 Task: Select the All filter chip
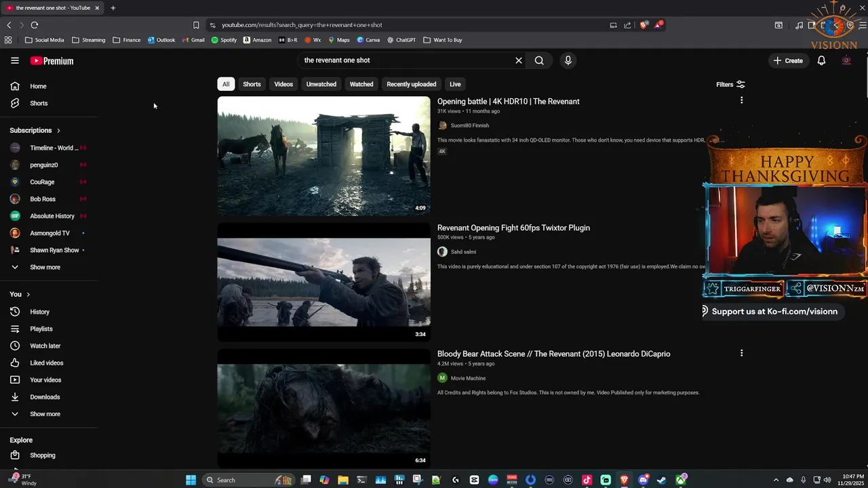(x=226, y=84)
